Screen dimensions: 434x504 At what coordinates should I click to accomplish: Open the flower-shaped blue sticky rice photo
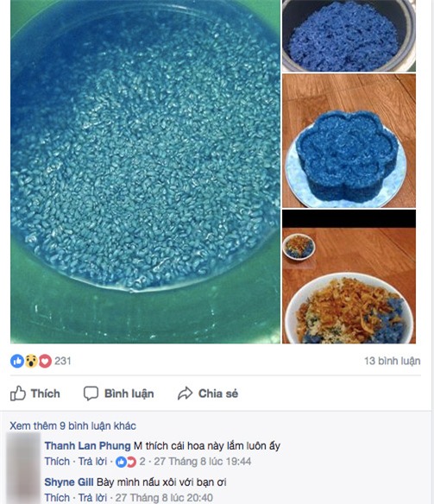(349, 141)
